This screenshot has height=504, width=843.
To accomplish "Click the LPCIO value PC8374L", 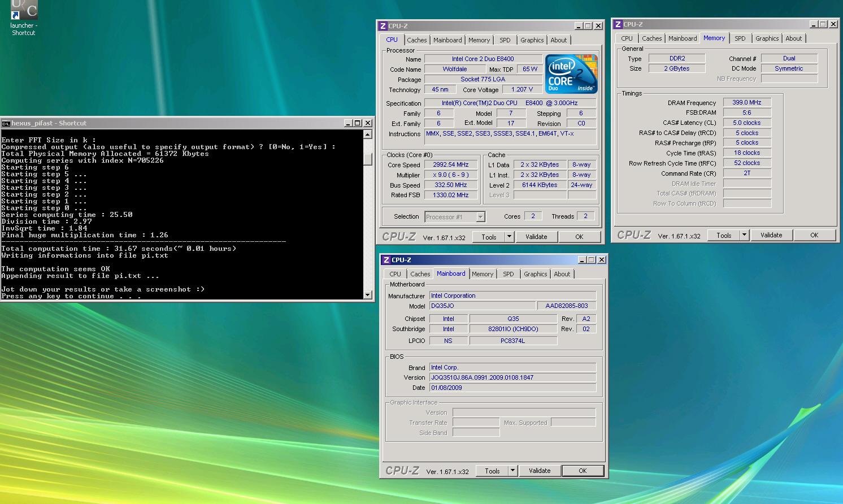I will coord(513,341).
